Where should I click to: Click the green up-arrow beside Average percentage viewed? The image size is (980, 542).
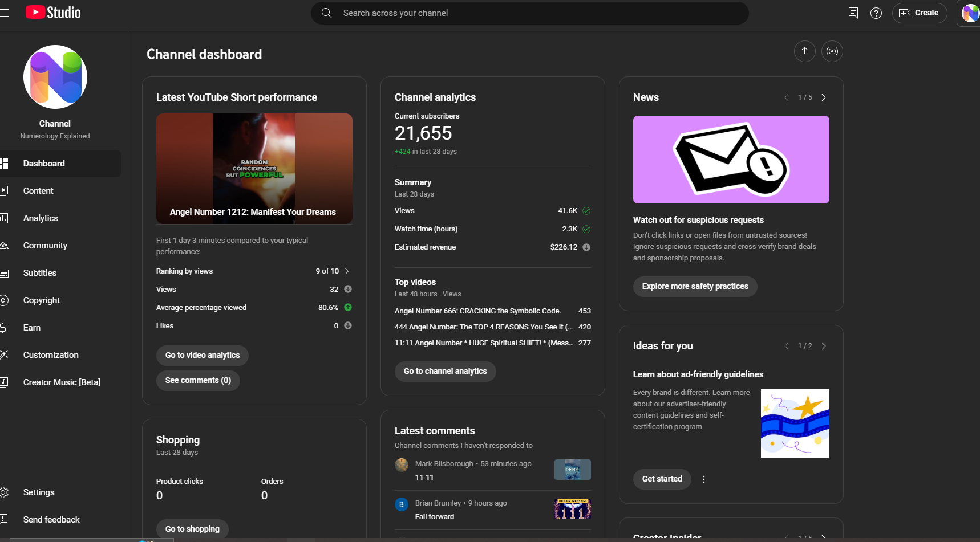click(348, 308)
